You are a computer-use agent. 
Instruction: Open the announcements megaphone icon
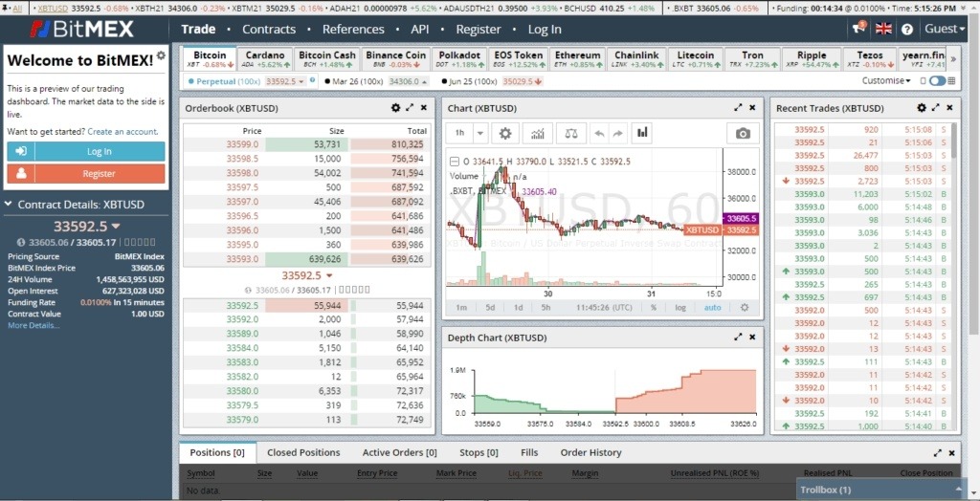[859, 28]
